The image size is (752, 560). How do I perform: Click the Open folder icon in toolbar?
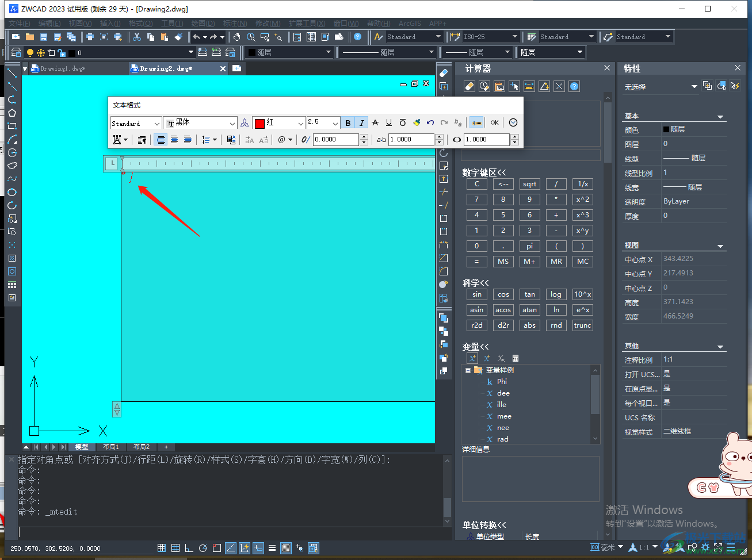pos(29,37)
